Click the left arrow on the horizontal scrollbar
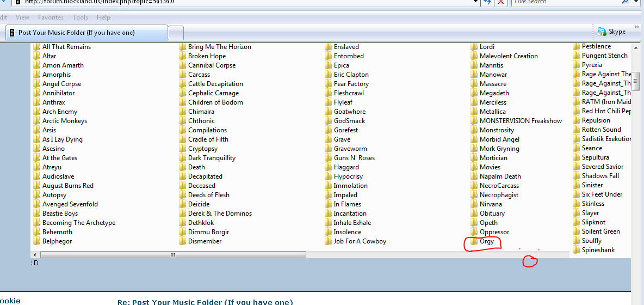This screenshot has height=305, width=644. coord(35,255)
